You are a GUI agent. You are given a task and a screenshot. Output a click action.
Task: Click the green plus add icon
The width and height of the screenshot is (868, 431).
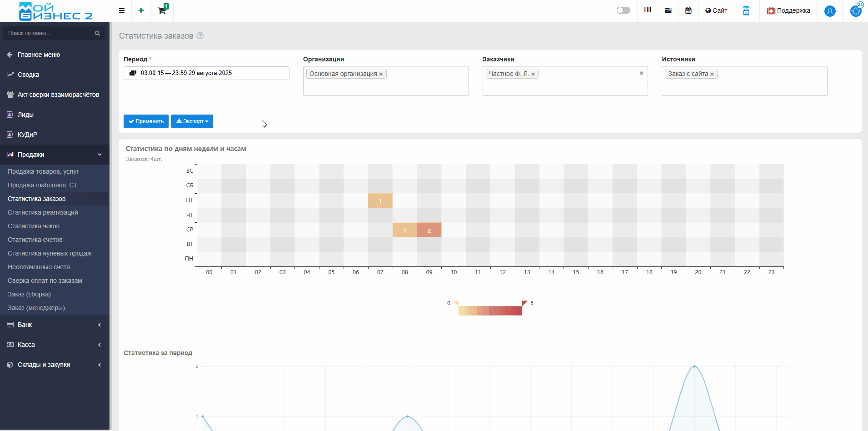click(x=141, y=10)
